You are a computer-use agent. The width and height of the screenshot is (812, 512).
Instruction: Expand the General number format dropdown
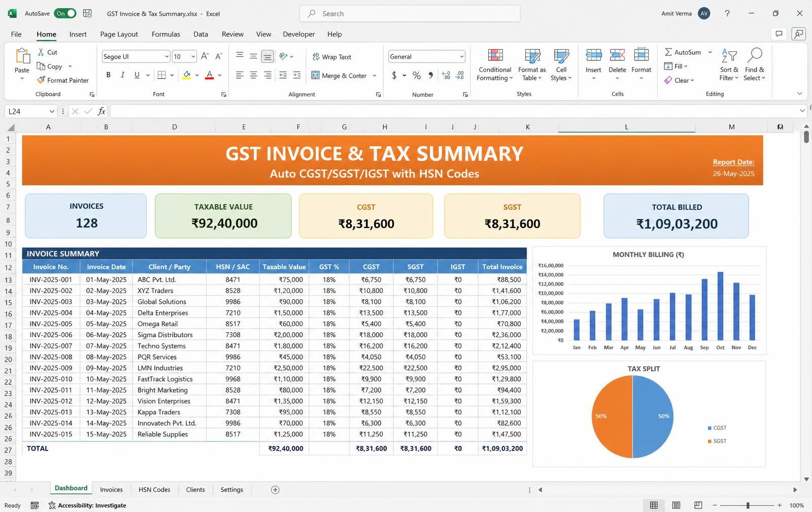461,56
